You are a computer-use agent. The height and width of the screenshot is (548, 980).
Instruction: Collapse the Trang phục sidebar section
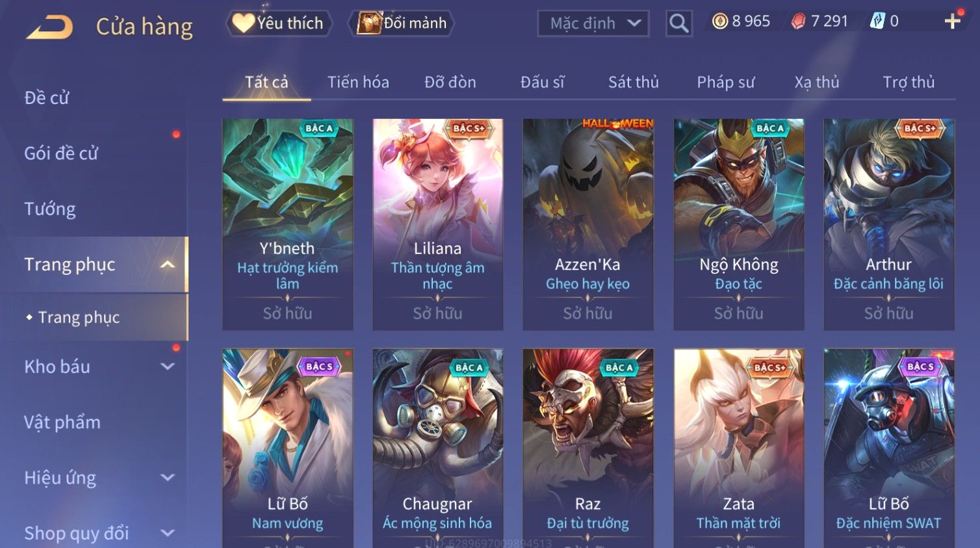tap(168, 265)
